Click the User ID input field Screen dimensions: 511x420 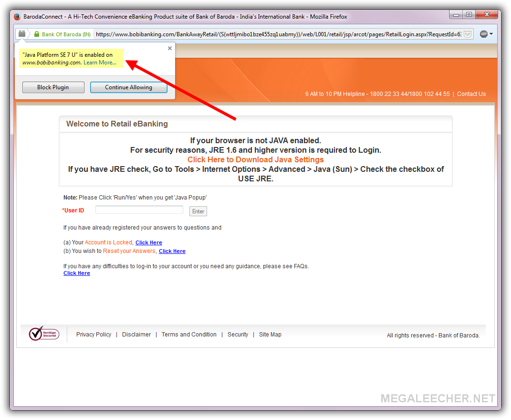coord(139,210)
